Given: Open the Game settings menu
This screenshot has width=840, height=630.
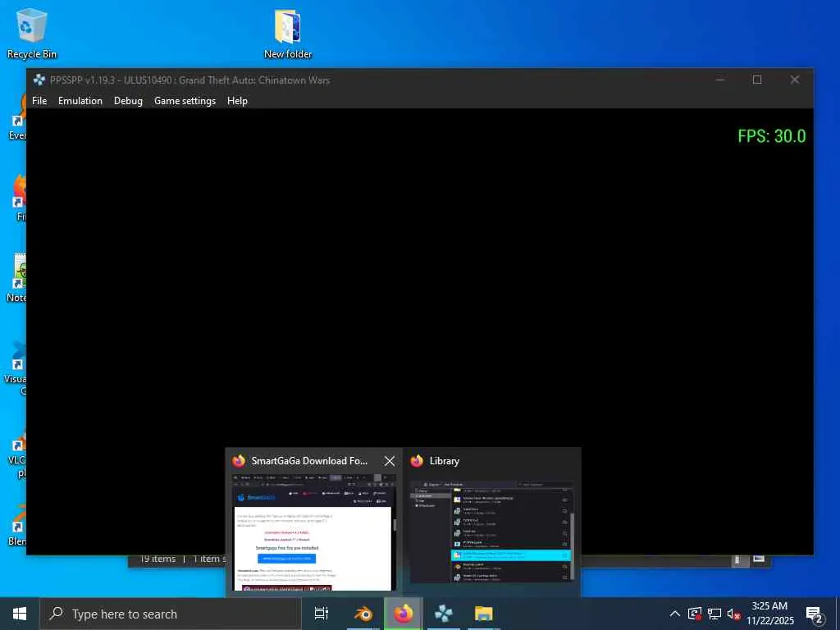Looking at the screenshot, I should (x=185, y=101).
